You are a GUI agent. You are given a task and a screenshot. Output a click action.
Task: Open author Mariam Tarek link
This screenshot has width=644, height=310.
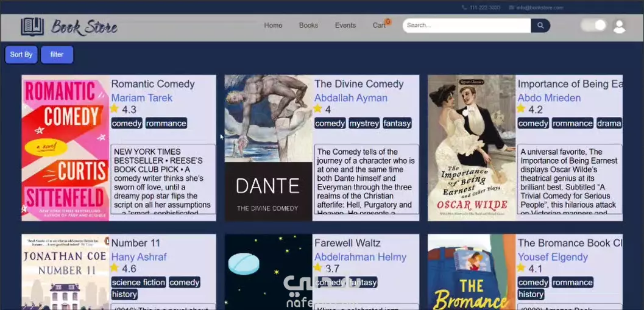coord(142,97)
